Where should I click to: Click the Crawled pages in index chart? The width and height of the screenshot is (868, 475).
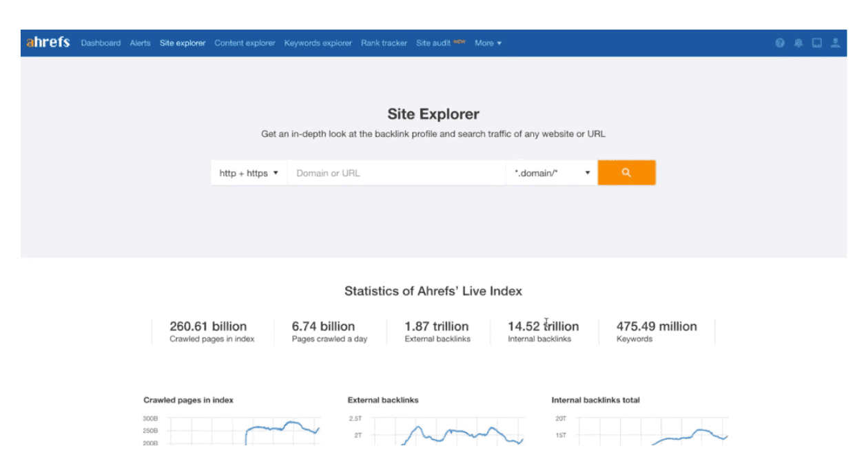point(231,430)
